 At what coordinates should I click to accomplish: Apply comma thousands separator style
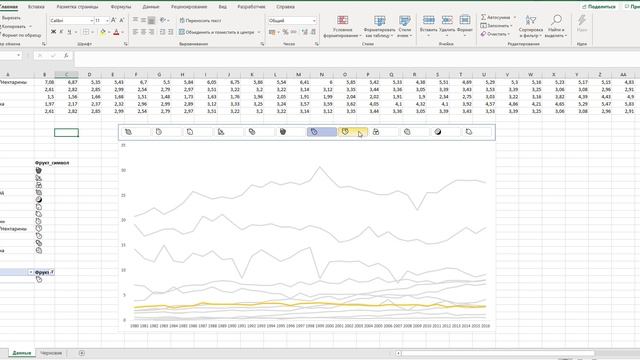(x=293, y=32)
